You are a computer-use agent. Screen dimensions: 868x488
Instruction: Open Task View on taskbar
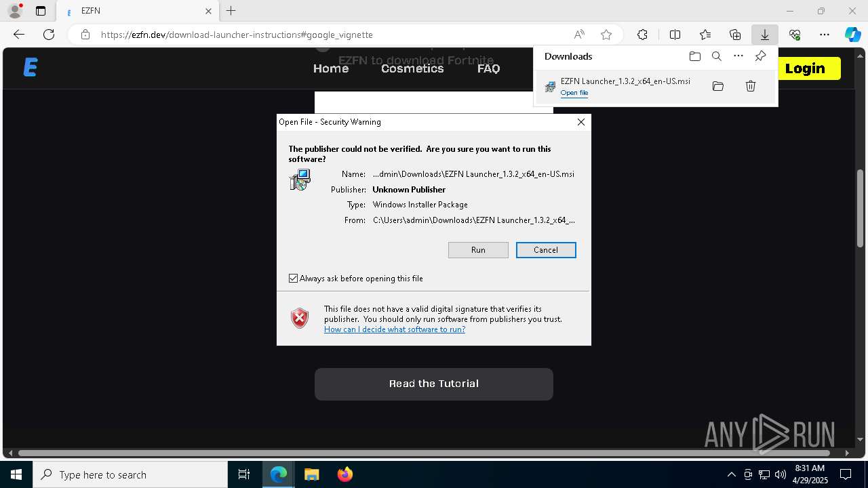pos(244,474)
